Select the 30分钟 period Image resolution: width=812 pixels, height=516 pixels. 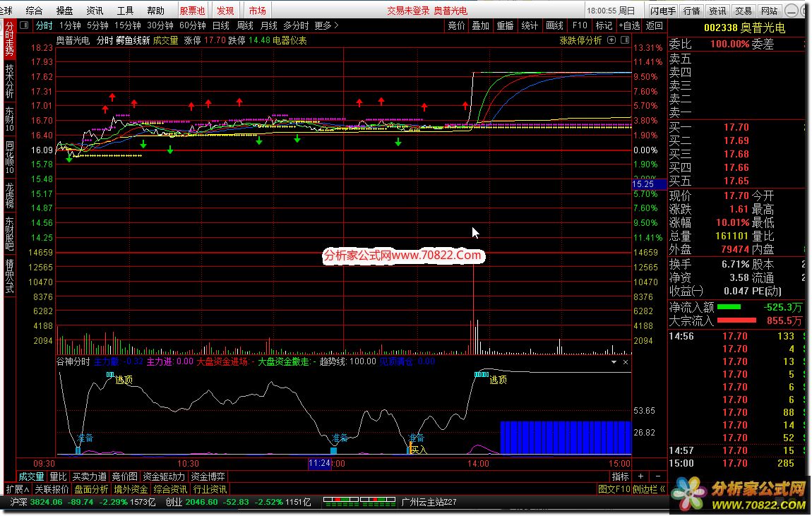[x=160, y=25]
